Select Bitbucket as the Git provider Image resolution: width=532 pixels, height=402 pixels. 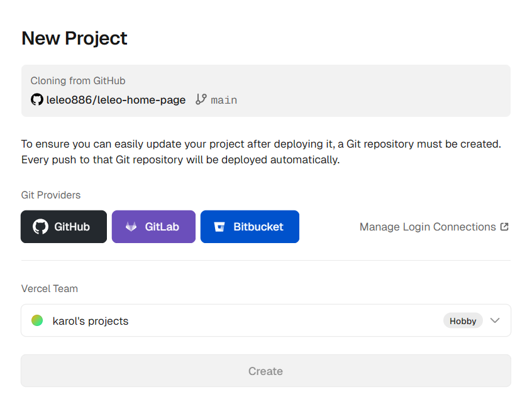click(250, 227)
